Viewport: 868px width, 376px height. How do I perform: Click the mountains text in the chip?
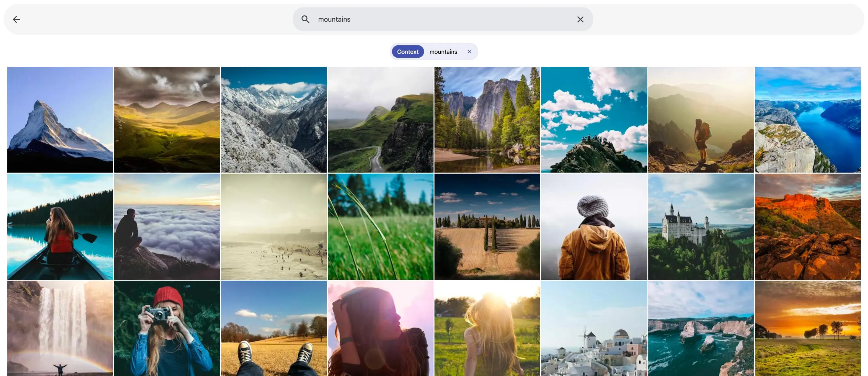coord(443,51)
